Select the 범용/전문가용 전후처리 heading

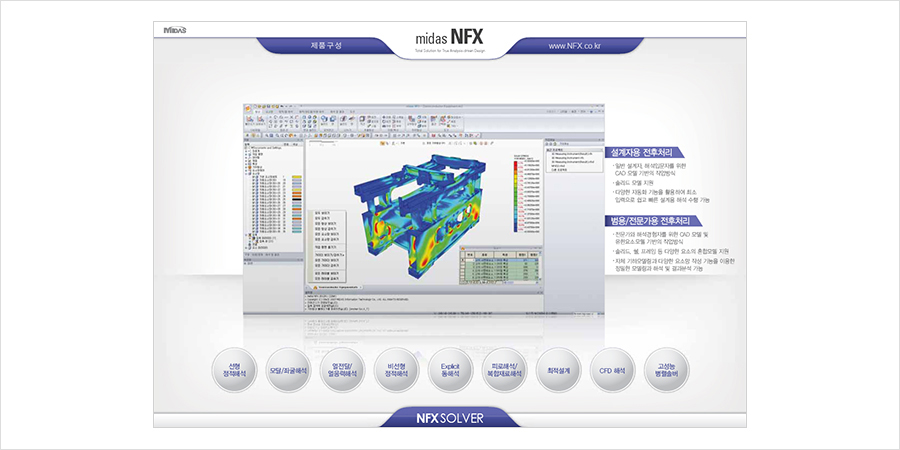click(653, 220)
